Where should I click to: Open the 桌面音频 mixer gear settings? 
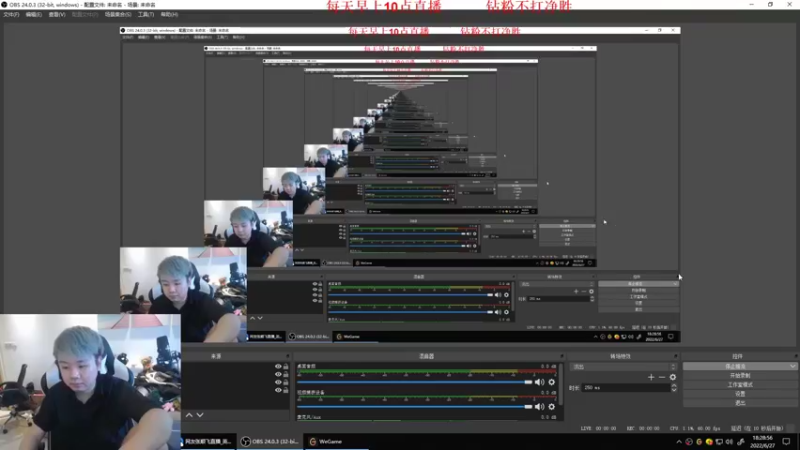[x=552, y=382]
